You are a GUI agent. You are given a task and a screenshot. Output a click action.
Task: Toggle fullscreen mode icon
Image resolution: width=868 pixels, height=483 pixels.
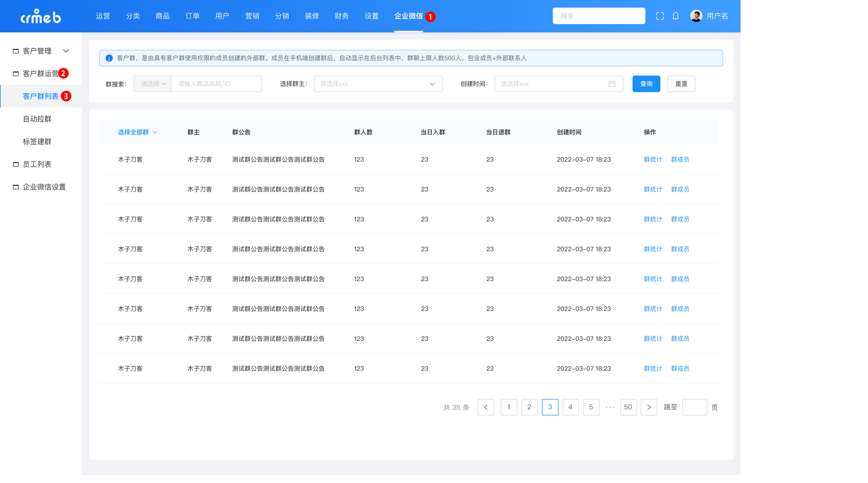point(660,16)
